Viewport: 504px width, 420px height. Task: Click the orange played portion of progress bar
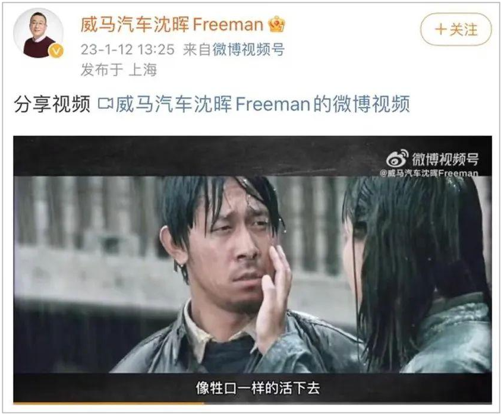(108, 402)
